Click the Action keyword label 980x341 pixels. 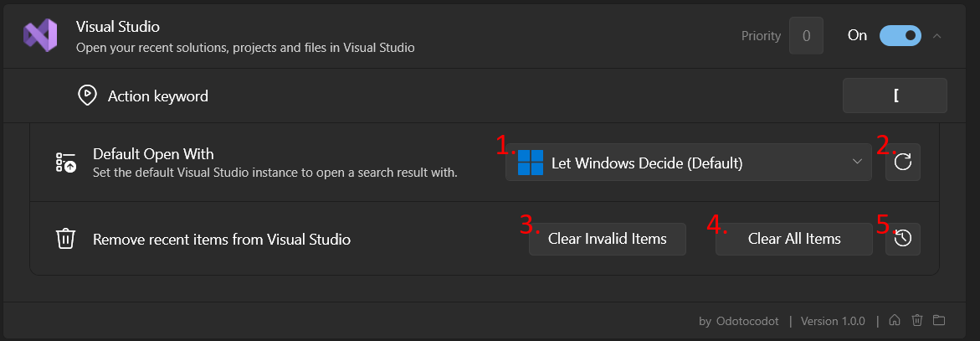click(x=158, y=96)
